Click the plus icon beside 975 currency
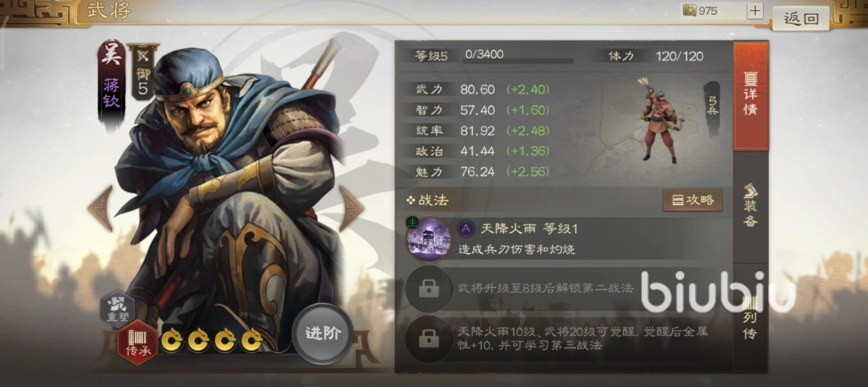The image size is (868, 387). 755,11
